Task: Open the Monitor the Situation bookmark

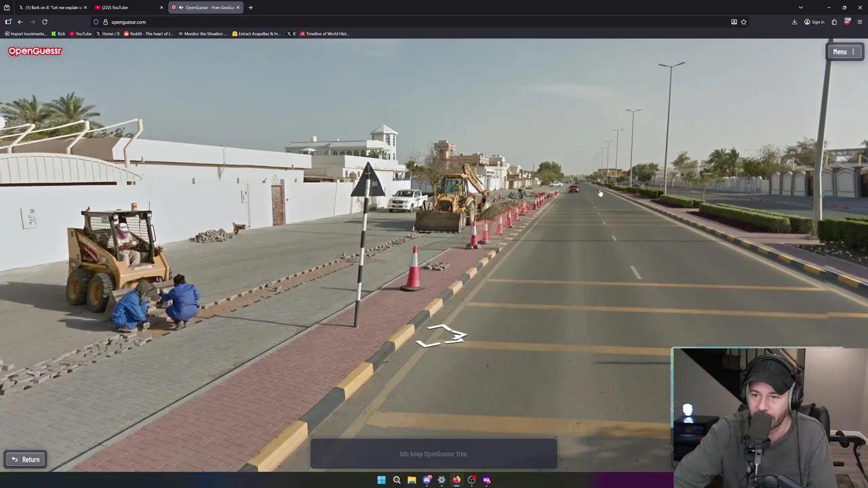Action: pyautogui.click(x=203, y=33)
